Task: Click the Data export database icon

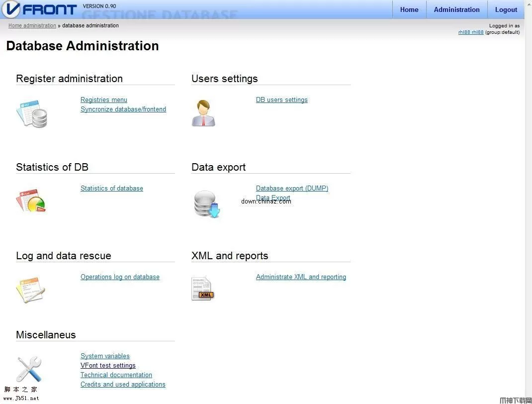Action: (x=206, y=203)
